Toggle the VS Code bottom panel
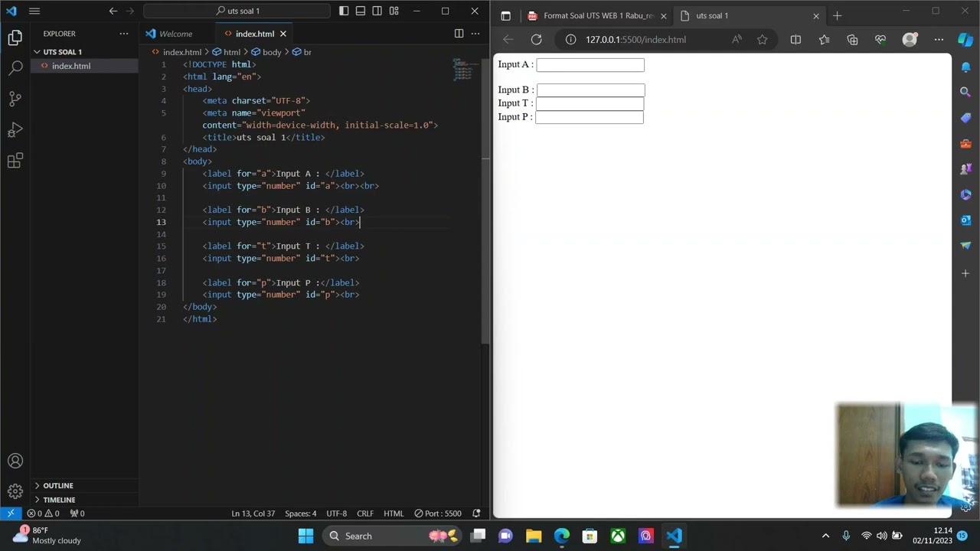 pos(361,11)
